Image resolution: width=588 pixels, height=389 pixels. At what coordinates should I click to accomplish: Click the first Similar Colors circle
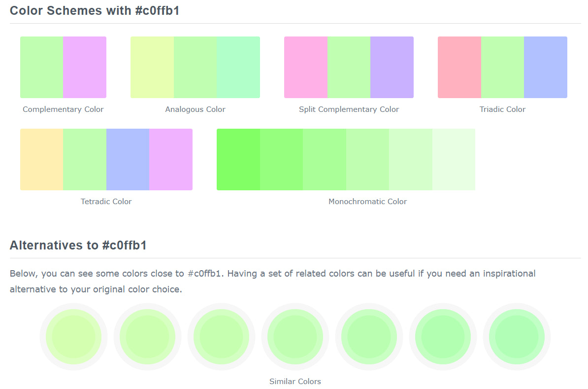(73, 337)
